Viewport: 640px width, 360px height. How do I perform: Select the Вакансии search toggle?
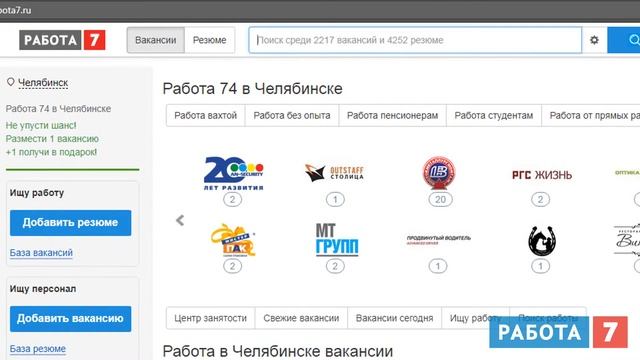click(156, 40)
